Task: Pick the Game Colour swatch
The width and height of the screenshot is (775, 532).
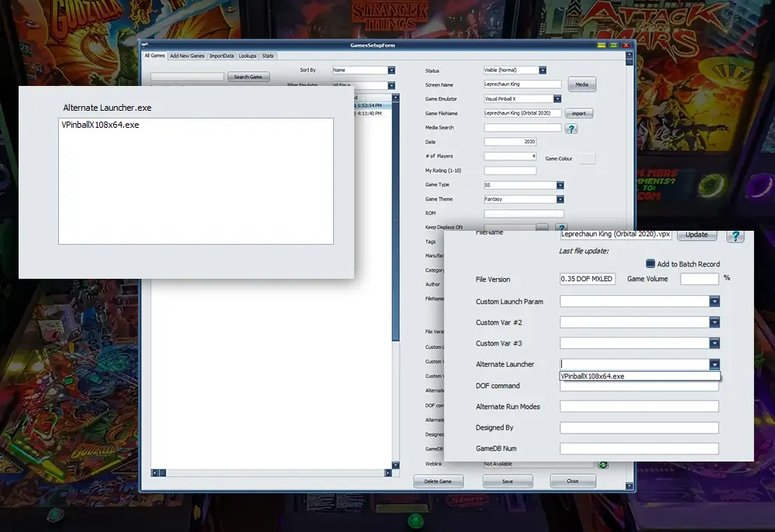Action: coord(587,159)
